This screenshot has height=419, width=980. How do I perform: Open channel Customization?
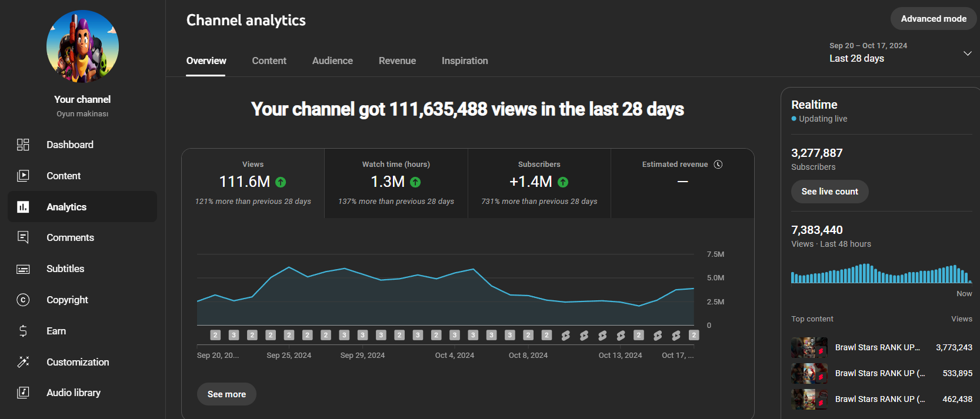82,362
